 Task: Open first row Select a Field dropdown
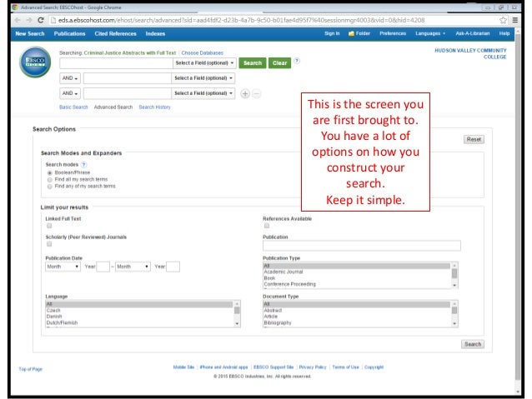[x=204, y=63]
